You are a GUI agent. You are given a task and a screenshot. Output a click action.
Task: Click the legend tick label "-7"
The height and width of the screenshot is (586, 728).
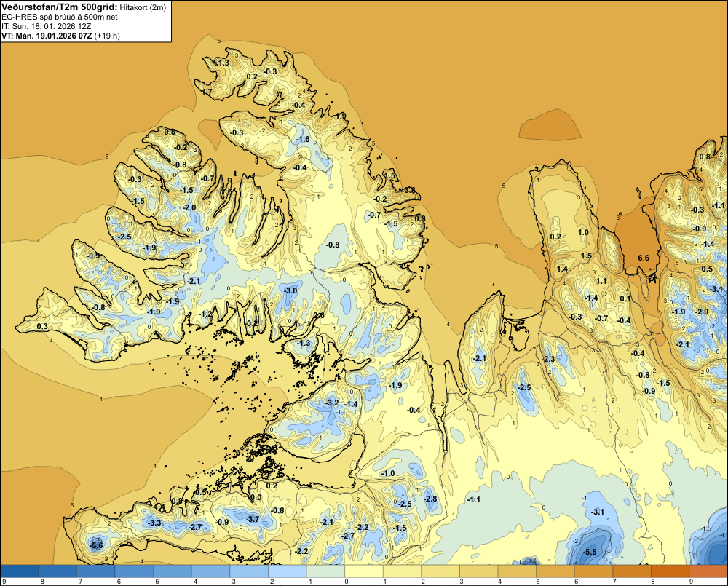pyautogui.click(x=79, y=582)
